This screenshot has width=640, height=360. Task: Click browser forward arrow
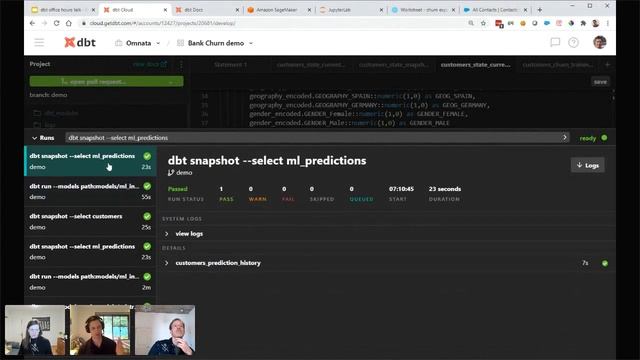tap(44, 23)
